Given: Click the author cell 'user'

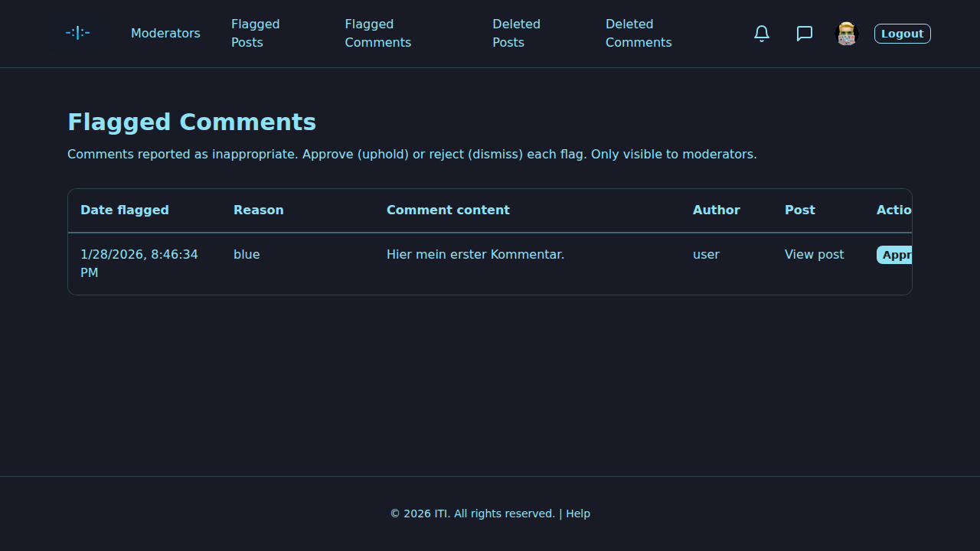Looking at the screenshot, I should 706,254.
